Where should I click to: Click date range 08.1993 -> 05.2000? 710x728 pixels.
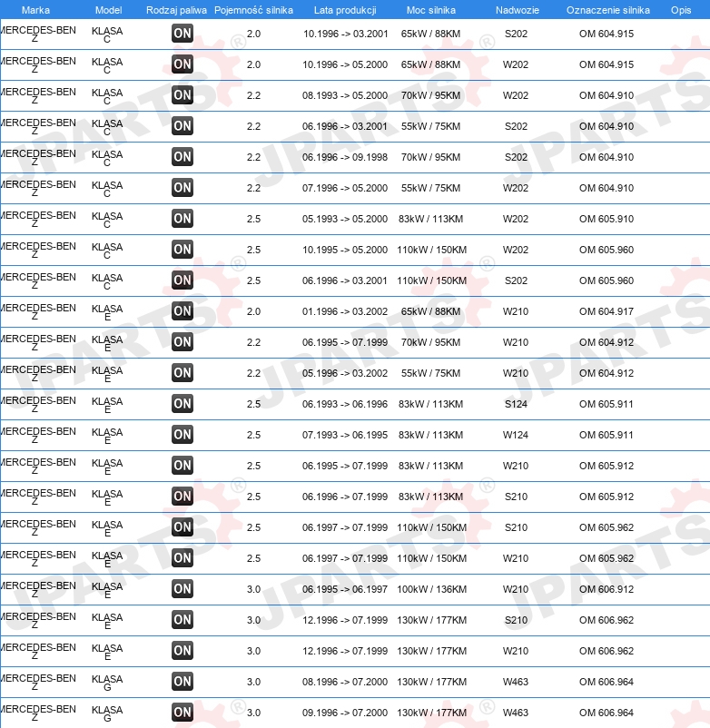pos(344,95)
